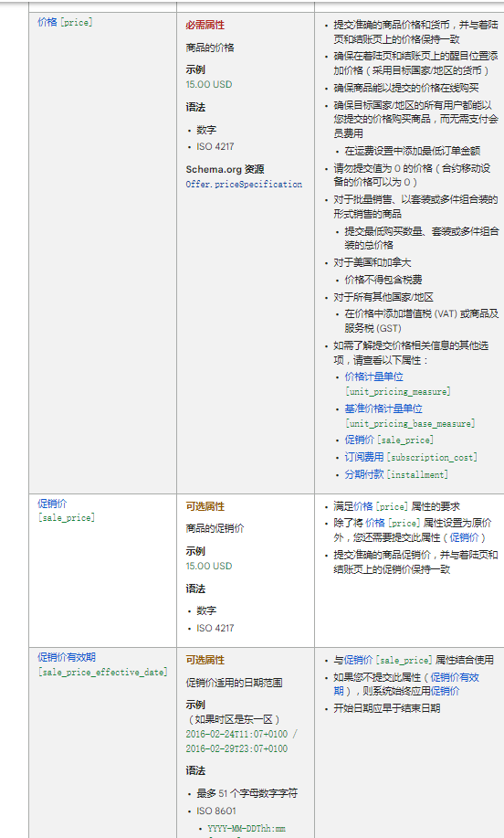Click 价格 link in '除了将价格 [price] 属性设置为原价外'

coord(374,523)
